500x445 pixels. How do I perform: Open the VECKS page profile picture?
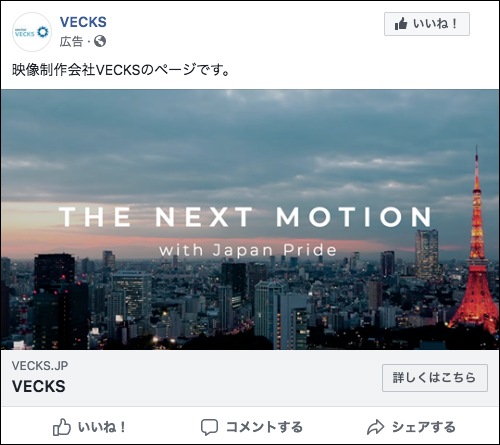click(x=32, y=32)
